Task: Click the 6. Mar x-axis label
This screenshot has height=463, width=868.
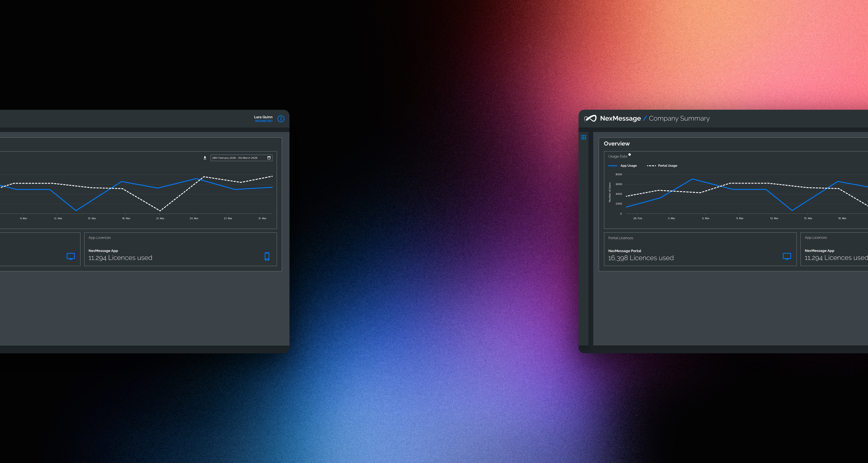Action: coord(706,218)
